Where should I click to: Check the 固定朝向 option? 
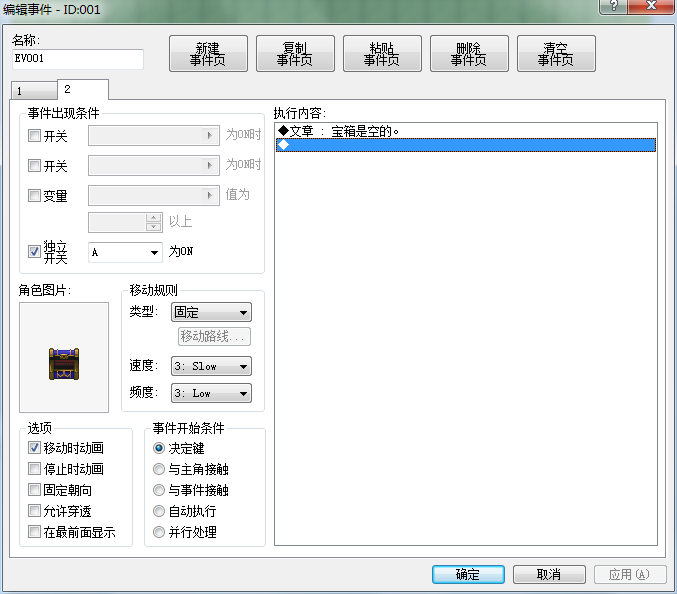[x=34, y=490]
